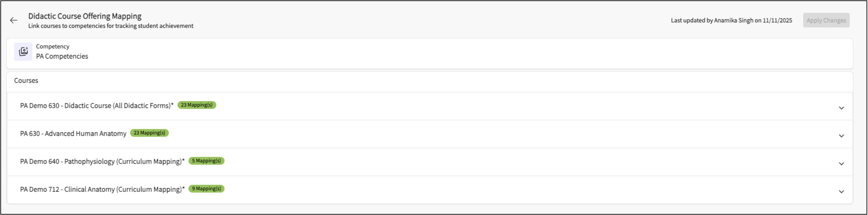Click the Link courses to competencies subtitle

[110, 26]
